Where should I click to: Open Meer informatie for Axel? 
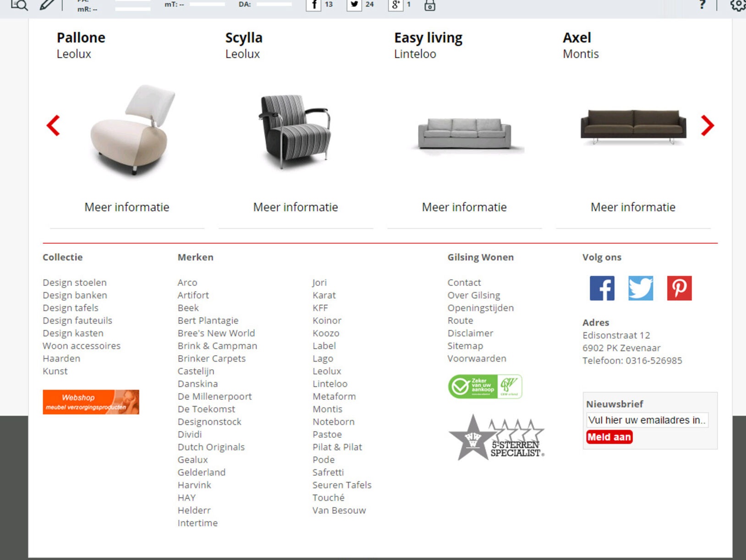click(633, 207)
